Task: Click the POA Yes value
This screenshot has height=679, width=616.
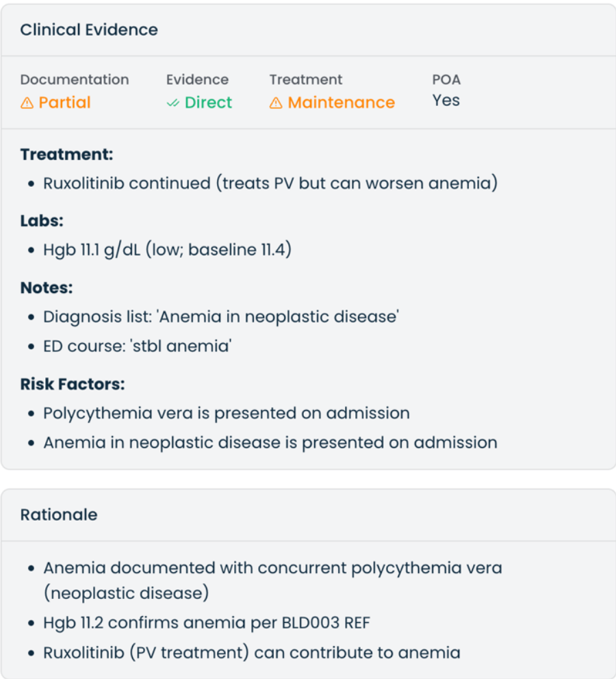Action: (446, 101)
